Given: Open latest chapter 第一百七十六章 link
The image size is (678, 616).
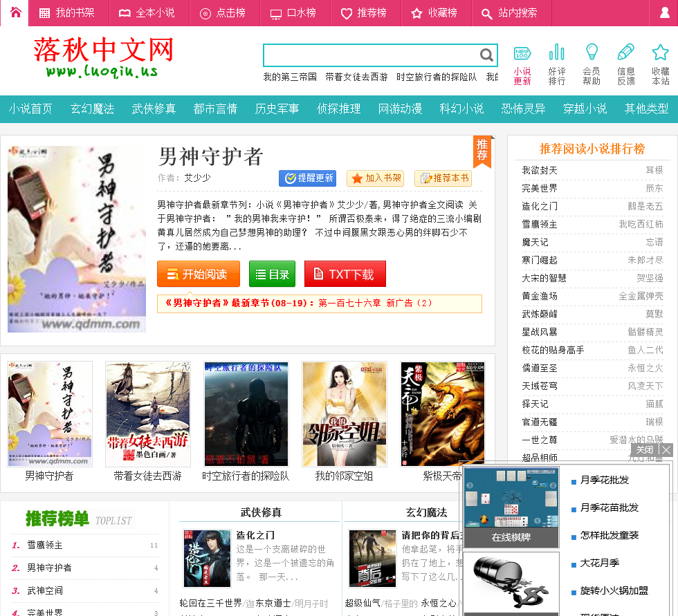Looking at the screenshot, I should 375,304.
